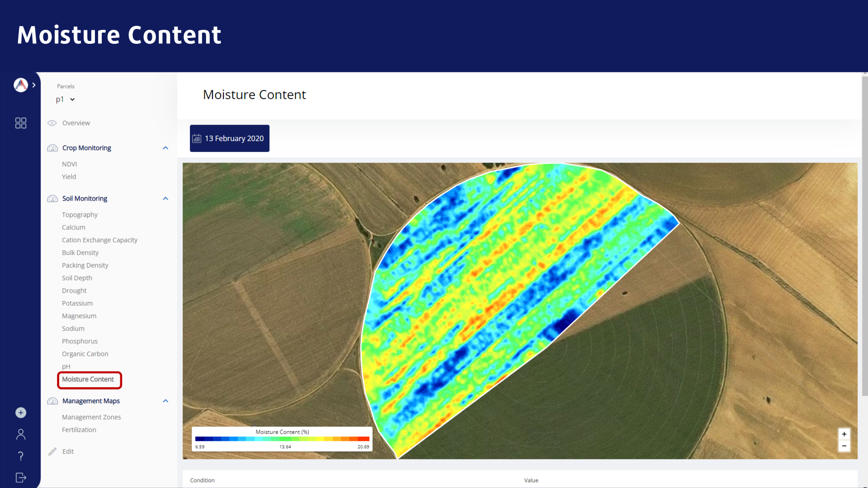
Task: Click the Moisture Content color legend bar
Action: [282, 439]
